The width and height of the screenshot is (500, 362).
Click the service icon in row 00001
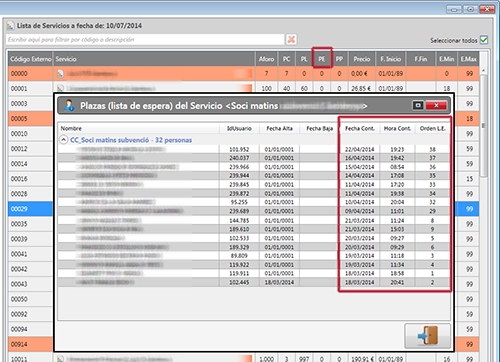pyautogui.click(x=60, y=88)
